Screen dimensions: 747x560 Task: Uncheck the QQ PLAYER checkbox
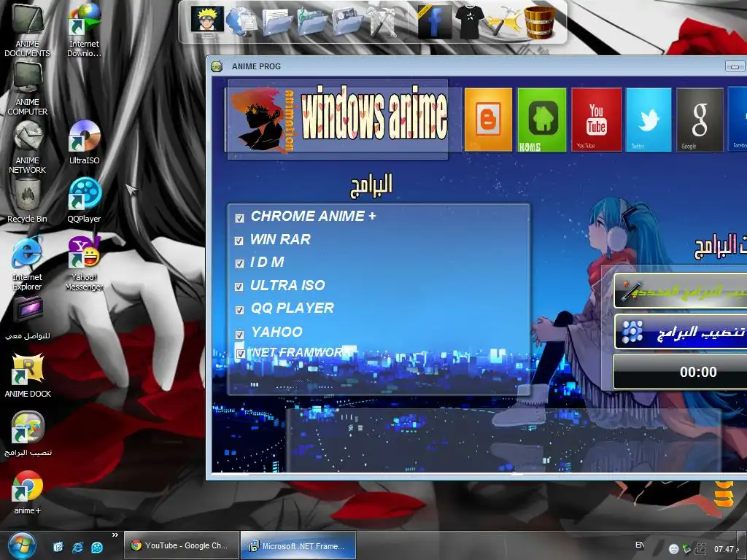tap(239, 310)
